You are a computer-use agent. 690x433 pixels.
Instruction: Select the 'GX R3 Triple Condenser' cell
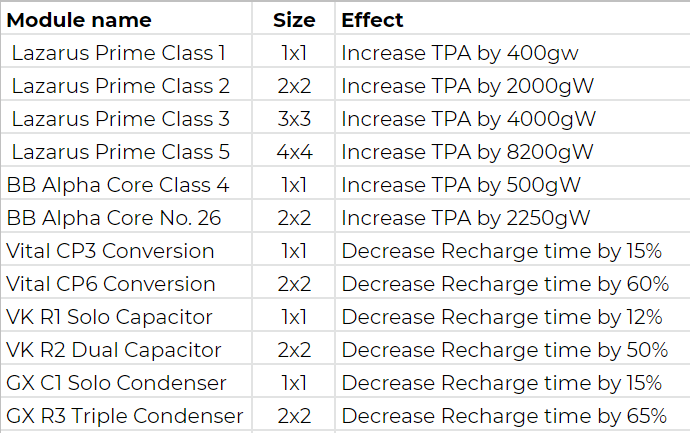point(125,416)
